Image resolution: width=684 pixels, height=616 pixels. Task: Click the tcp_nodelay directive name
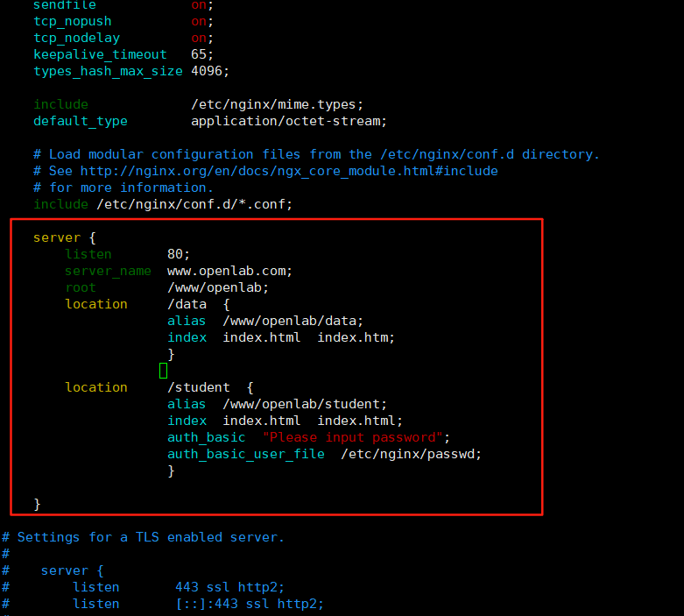76,38
